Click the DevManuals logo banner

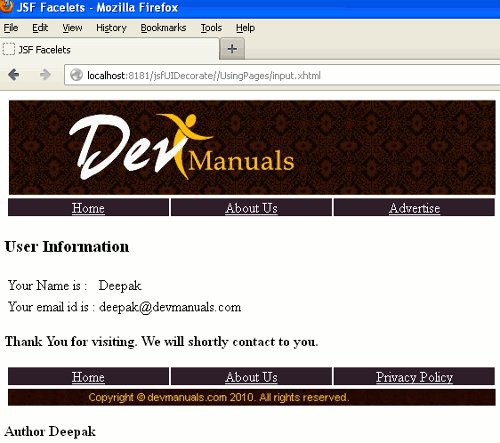coord(252,147)
